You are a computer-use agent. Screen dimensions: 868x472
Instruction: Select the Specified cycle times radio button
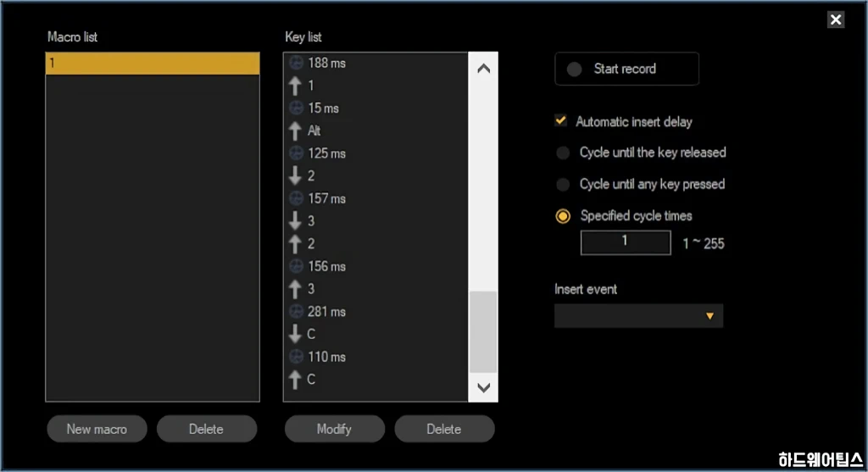(x=563, y=216)
